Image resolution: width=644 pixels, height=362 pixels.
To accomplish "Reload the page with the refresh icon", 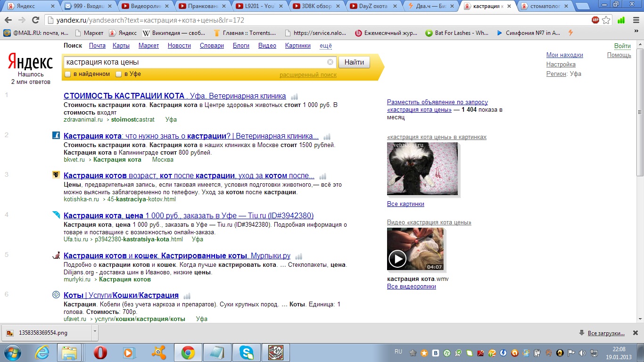I will point(35,20).
